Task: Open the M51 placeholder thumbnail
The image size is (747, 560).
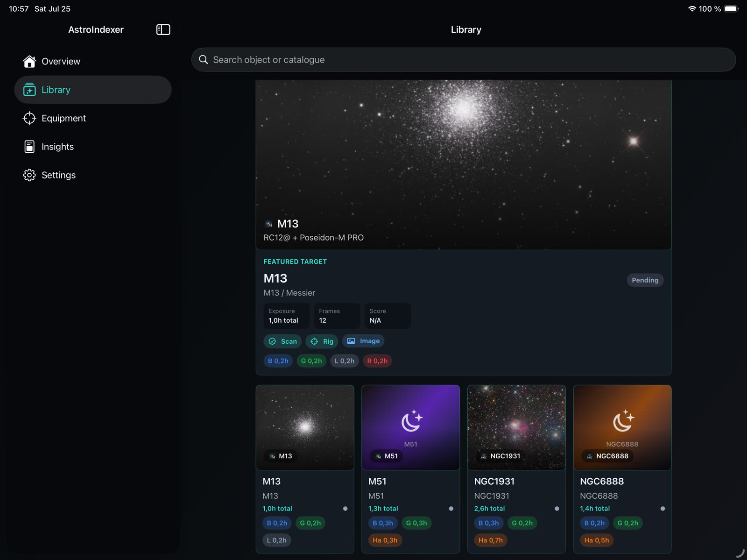Action: 411,427
